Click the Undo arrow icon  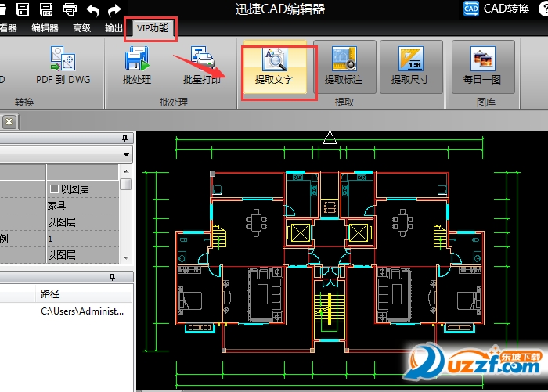92,10
